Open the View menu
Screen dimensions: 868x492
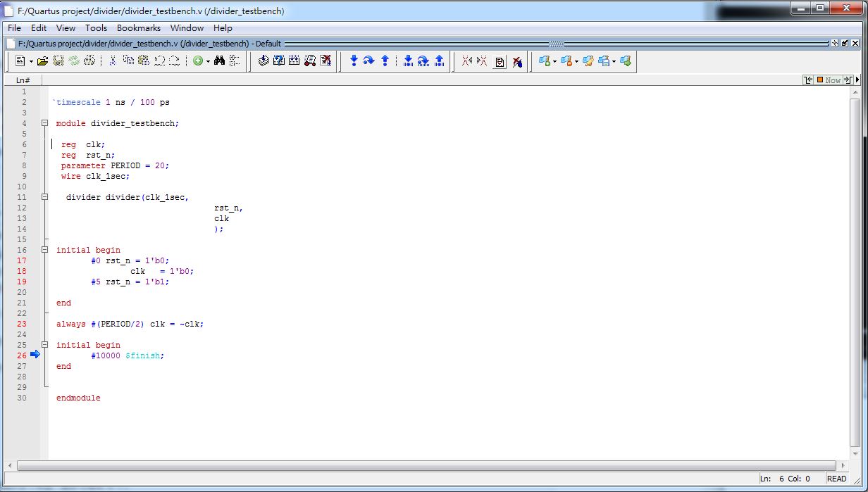66,28
